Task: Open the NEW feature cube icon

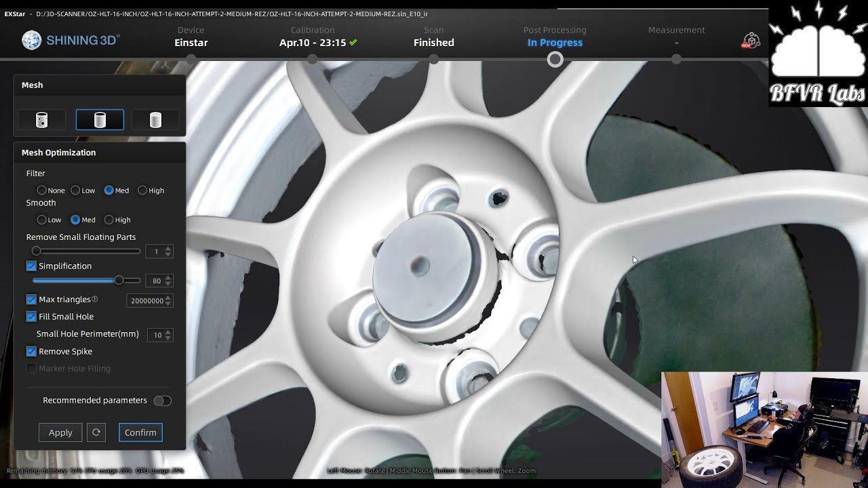Action: tap(751, 41)
